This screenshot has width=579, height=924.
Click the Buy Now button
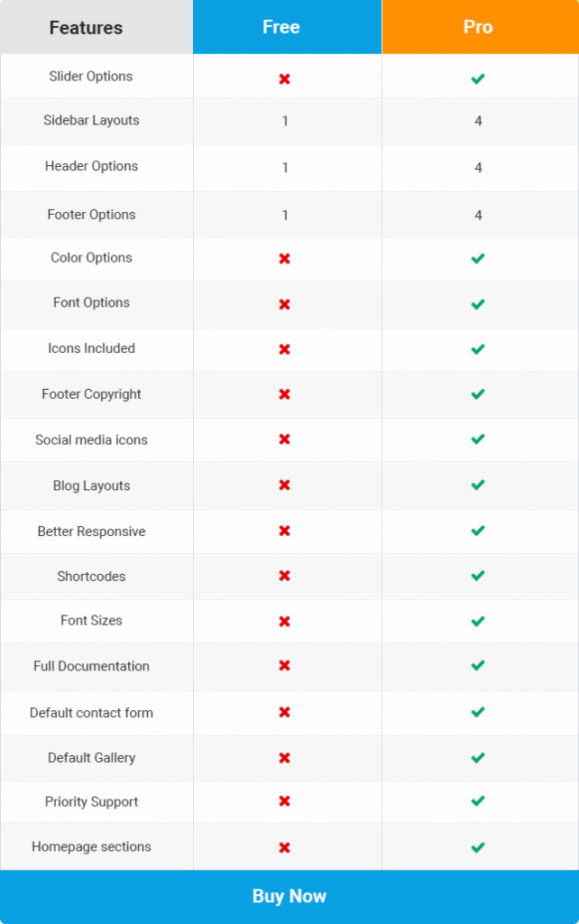click(289, 896)
